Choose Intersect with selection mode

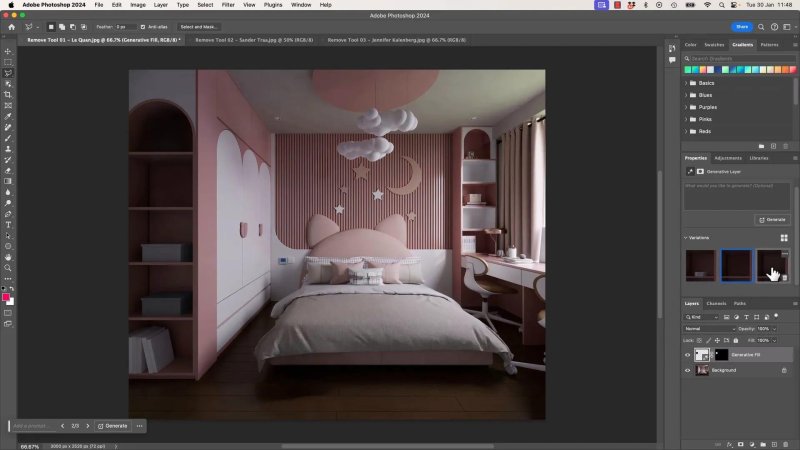pyautogui.click(x=84, y=27)
